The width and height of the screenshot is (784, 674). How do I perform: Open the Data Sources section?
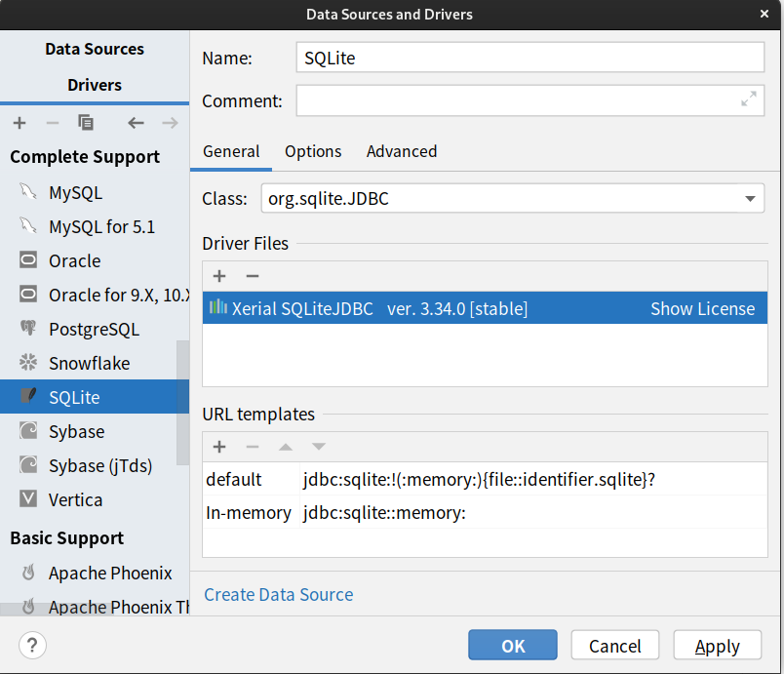pyautogui.click(x=95, y=49)
